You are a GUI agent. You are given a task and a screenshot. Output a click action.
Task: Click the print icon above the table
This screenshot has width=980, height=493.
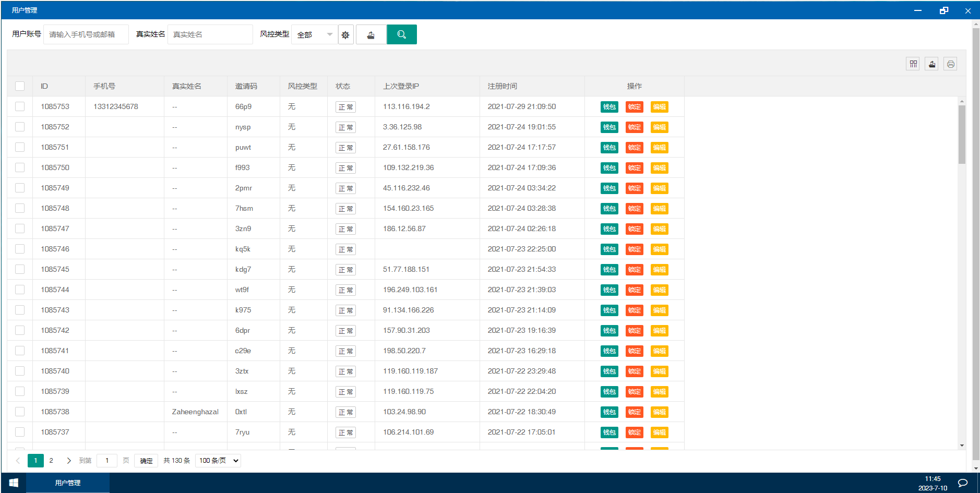click(x=950, y=64)
